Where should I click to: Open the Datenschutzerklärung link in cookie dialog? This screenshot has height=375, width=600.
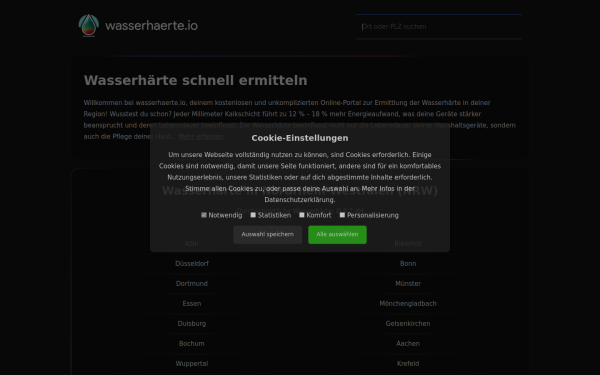pos(300,200)
